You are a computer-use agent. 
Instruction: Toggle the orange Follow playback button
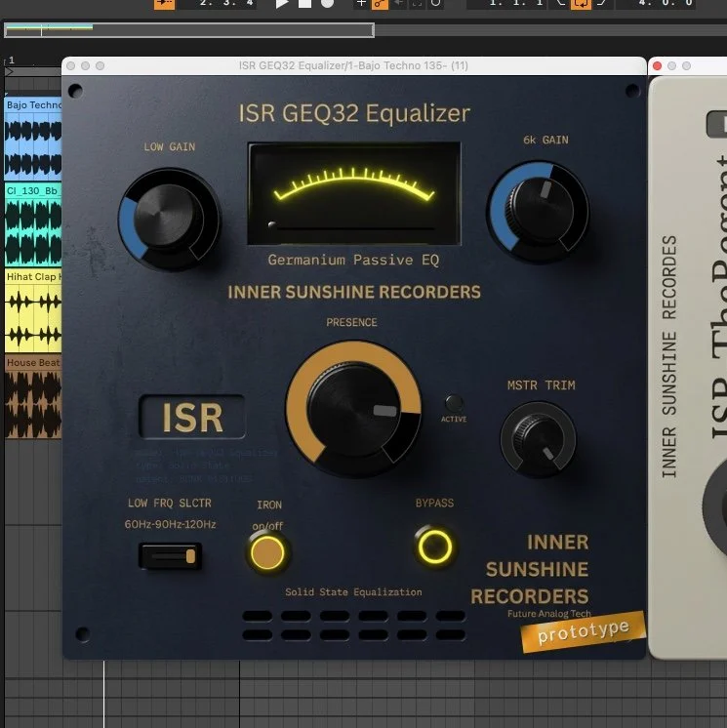click(164, 3)
